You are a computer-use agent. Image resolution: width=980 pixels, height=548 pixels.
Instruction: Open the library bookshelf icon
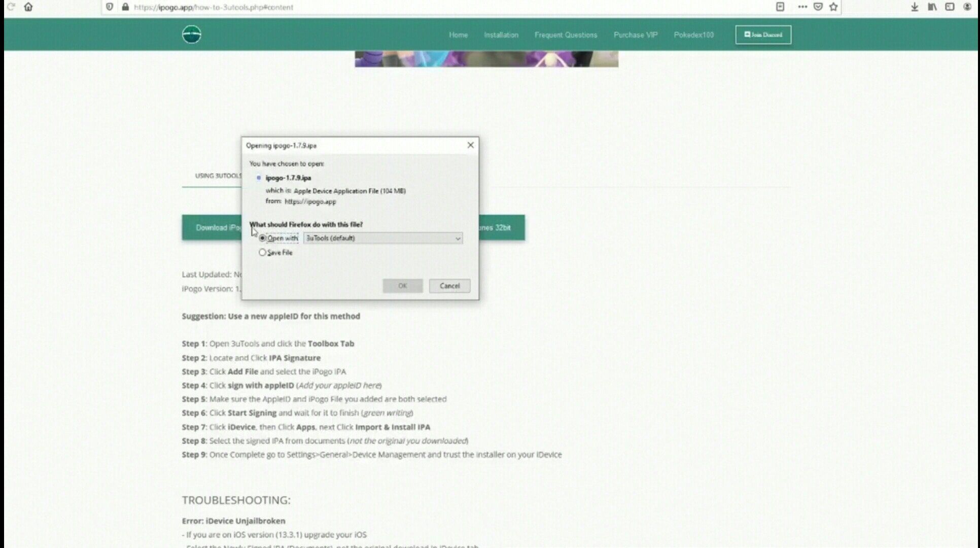932,7
